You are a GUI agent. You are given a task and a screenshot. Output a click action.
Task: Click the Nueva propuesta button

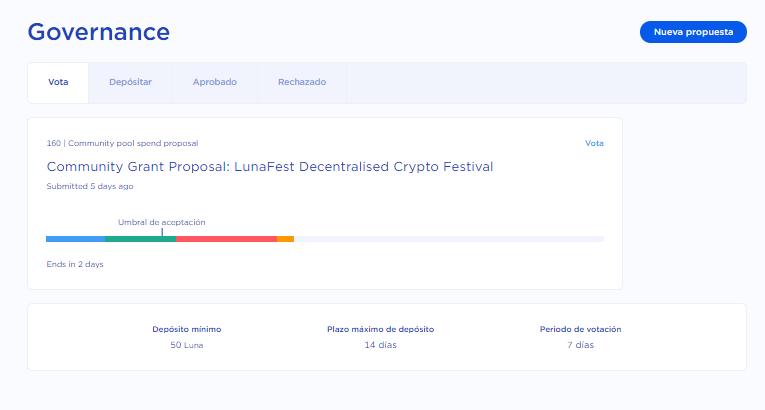693,32
